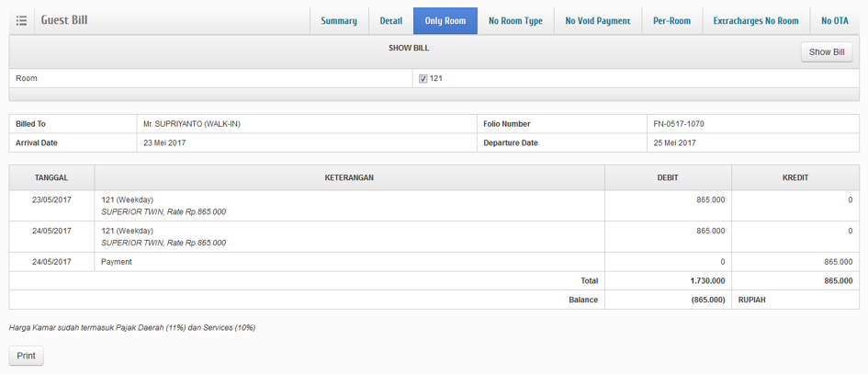Click the Print button
Screen dimensions: 868x374
(x=26, y=356)
